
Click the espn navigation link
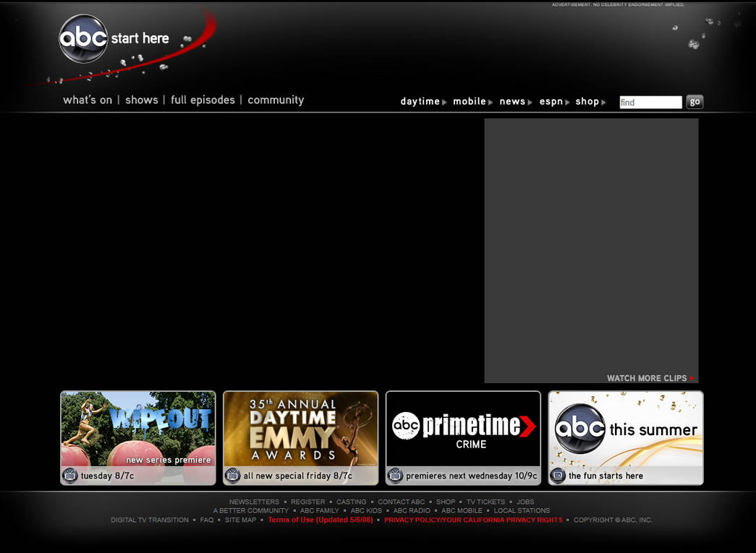[x=551, y=101]
